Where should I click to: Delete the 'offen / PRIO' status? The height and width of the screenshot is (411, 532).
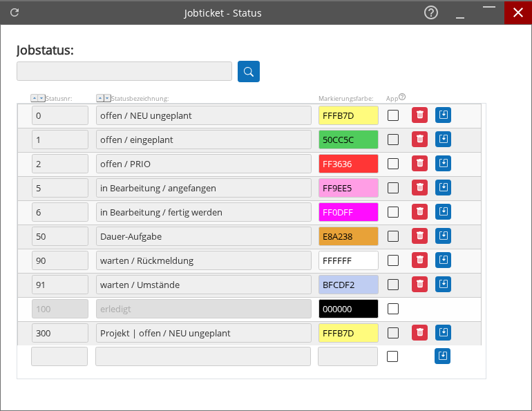pos(419,164)
